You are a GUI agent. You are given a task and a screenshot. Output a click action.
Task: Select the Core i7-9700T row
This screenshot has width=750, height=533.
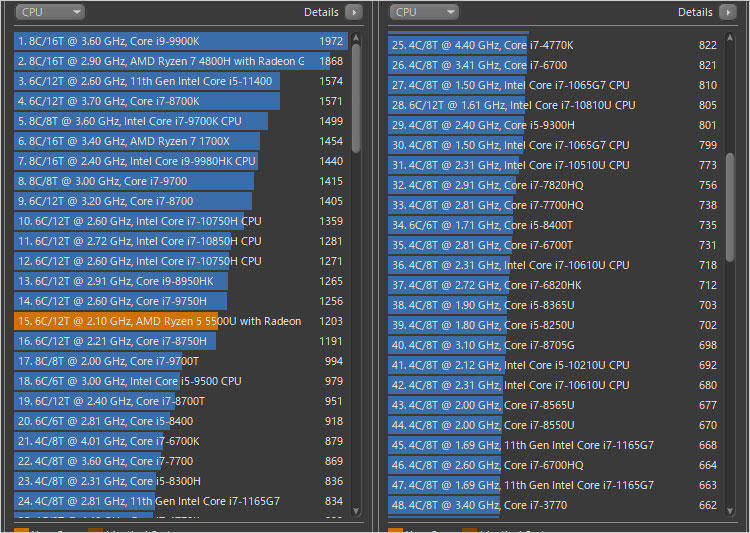coord(181,361)
